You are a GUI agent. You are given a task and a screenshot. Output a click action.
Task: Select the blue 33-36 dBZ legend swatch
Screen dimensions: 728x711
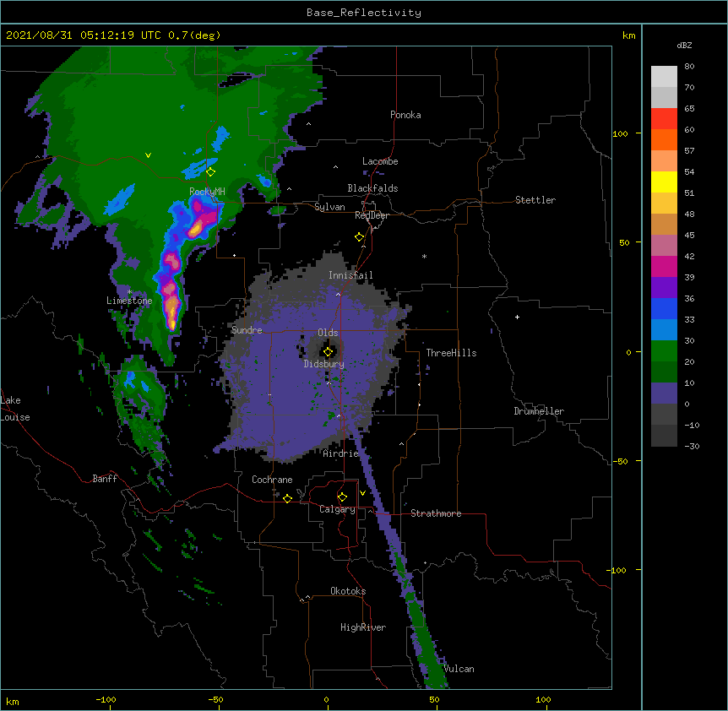coord(664,308)
